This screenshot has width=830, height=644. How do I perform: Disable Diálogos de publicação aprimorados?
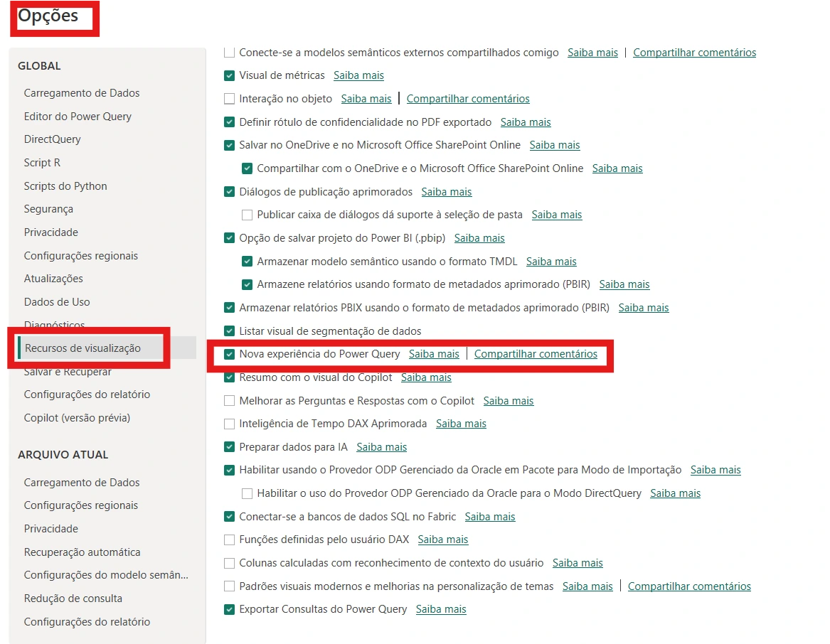click(x=229, y=191)
